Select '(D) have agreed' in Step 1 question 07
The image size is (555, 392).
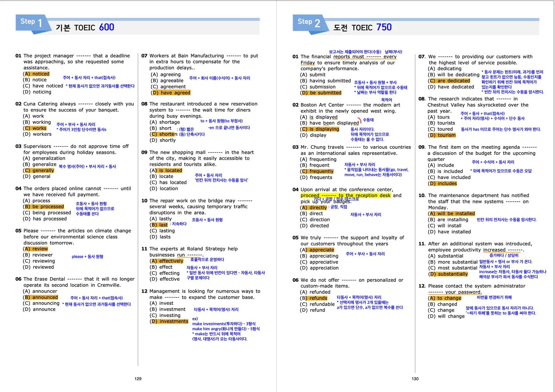coord(170,93)
